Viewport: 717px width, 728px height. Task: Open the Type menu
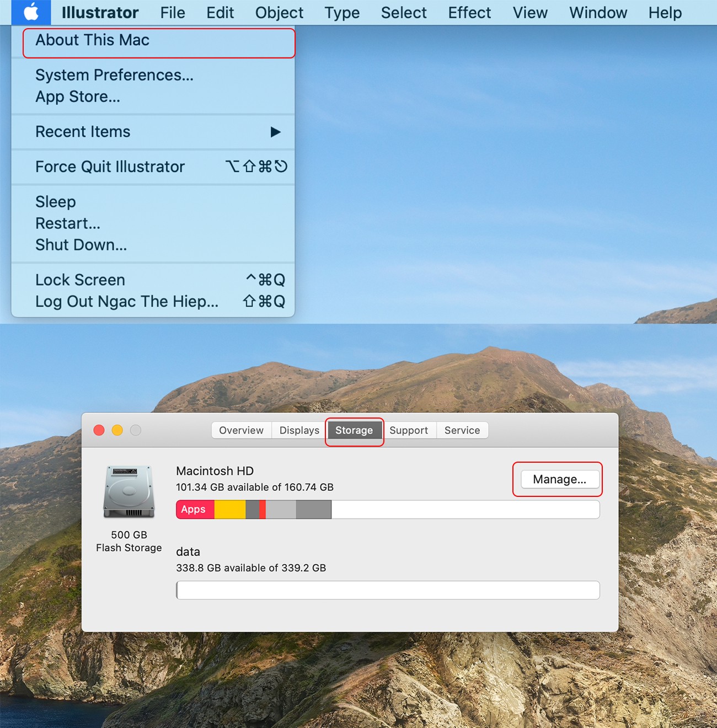[342, 12]
